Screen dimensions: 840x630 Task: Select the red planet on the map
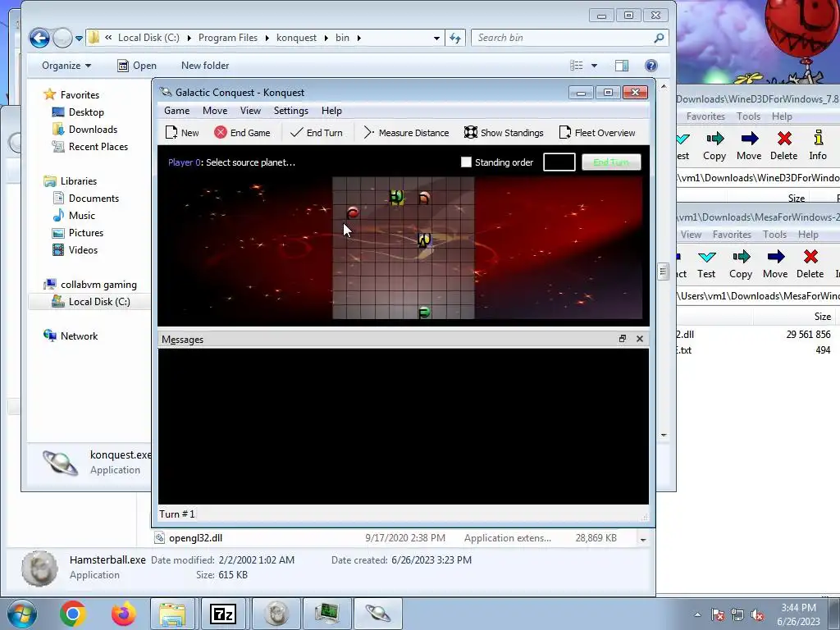coord(353,212)
